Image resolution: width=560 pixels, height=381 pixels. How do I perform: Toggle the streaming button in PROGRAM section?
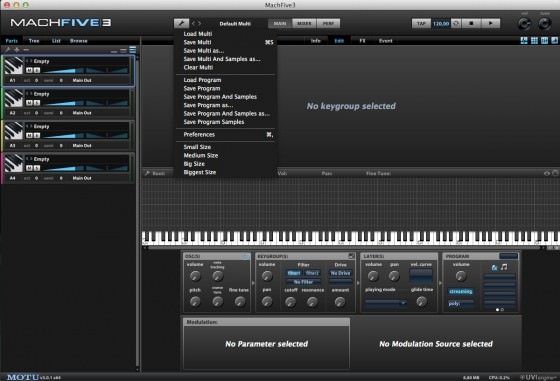(x=461, y=291)
